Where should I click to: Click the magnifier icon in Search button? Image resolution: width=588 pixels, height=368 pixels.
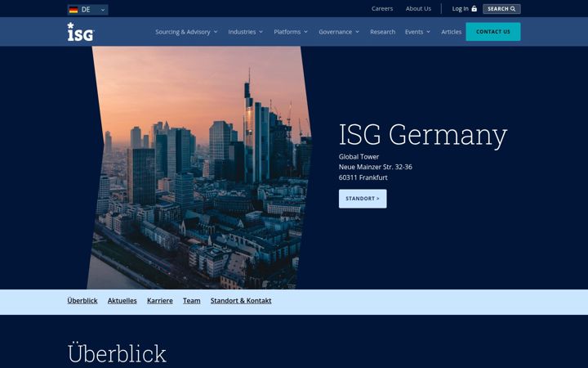pos(513,9)
